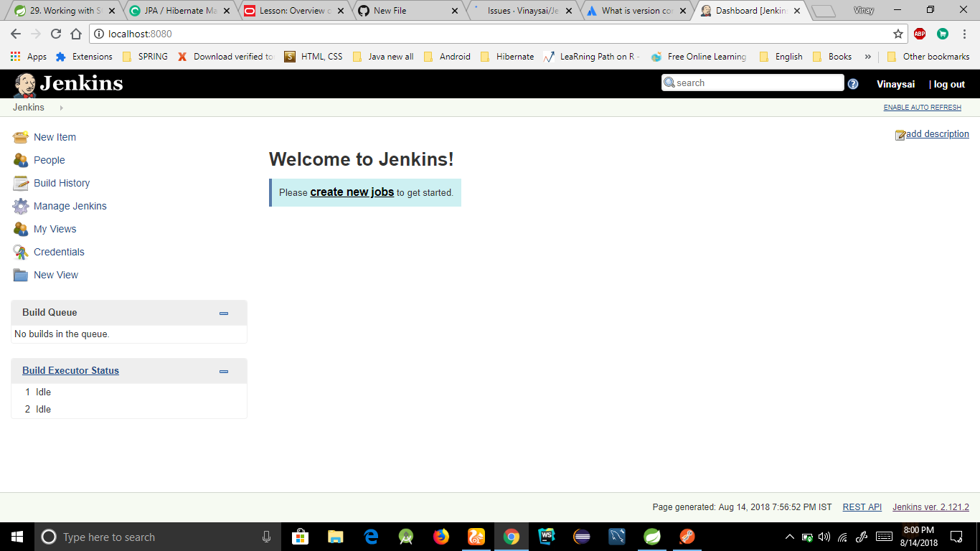980x551 pixels.
Task: Open Manage Jenkins settings
Action: (69, 206)
